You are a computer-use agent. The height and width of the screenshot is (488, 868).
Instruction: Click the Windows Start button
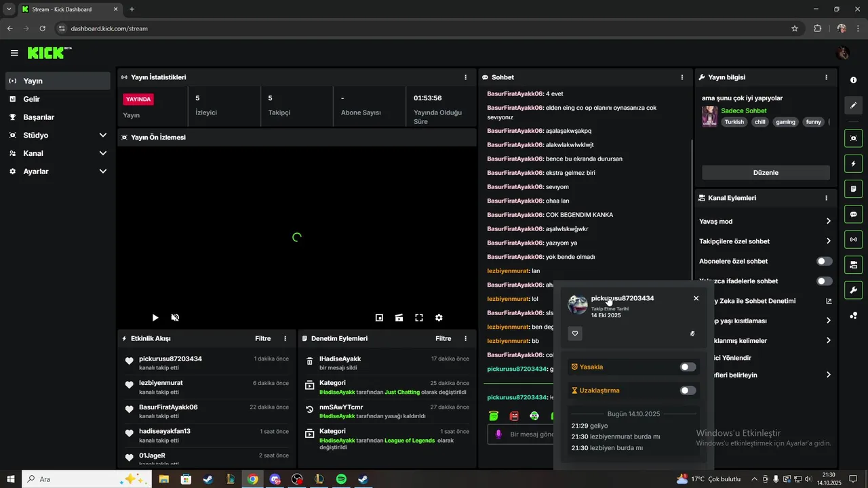(10, 479)
